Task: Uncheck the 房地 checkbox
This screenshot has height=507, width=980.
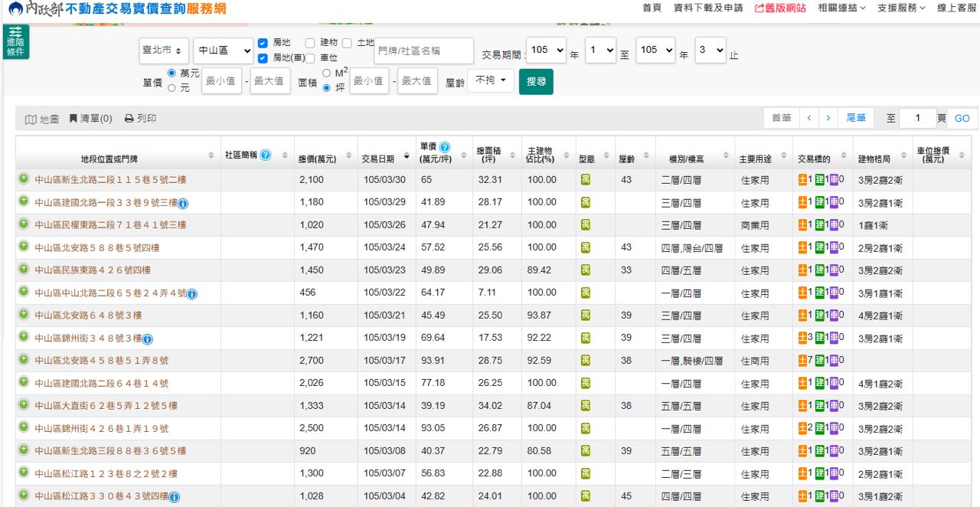Action: pos(263,43)
